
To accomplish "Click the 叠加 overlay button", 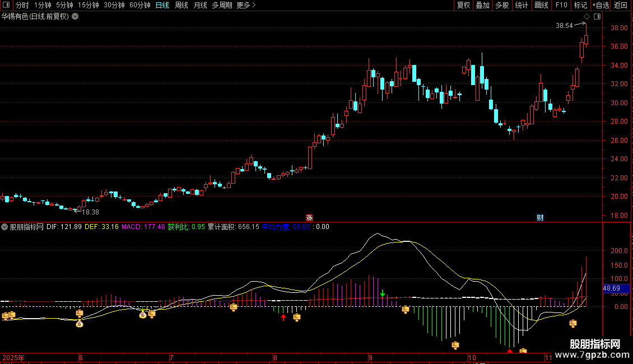I will 482,5.
